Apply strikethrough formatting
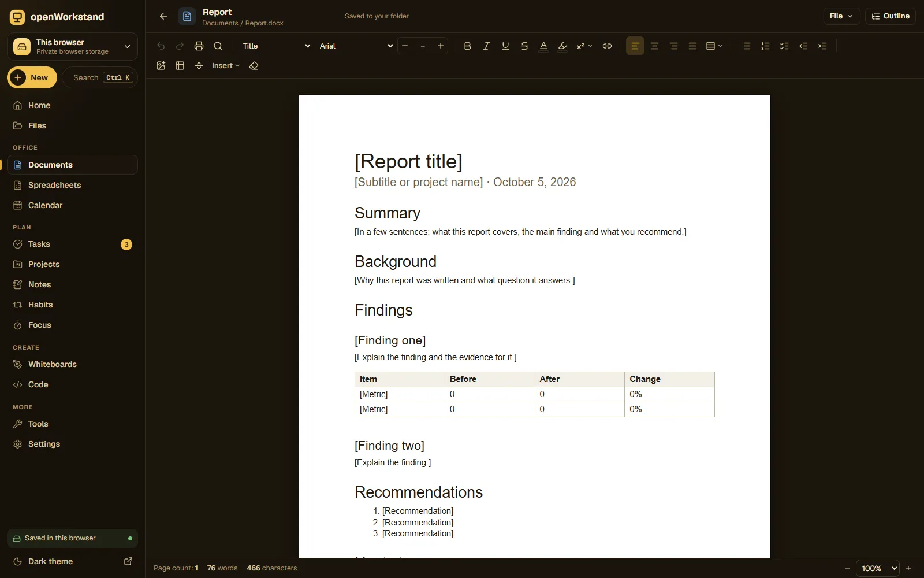Image resolution: width=924 pixels, height=578 pixels. click(524, 46)
